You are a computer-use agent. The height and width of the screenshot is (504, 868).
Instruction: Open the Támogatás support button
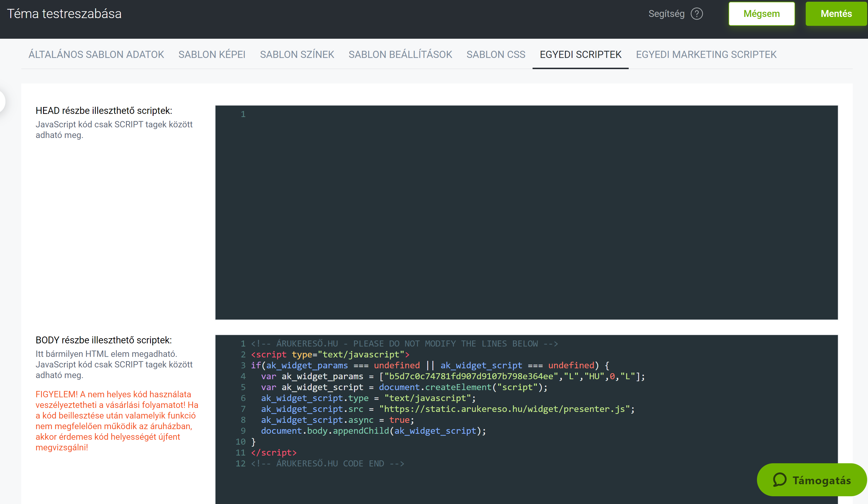811,480
